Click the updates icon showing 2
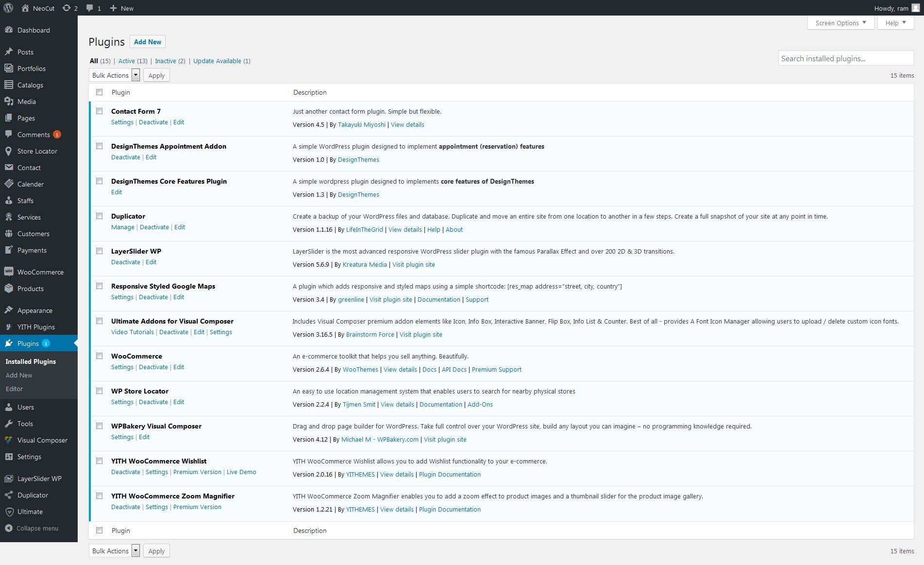This screenshot has height=565, width=924. click(x=67, y=8)
